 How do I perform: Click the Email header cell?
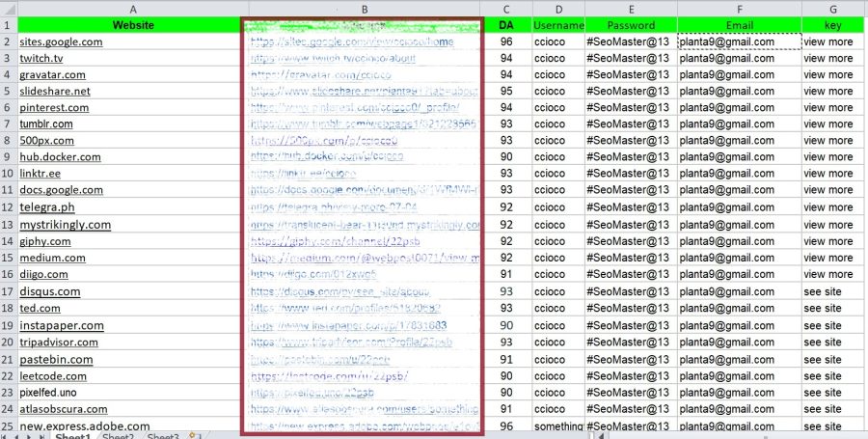click(740, 25)
